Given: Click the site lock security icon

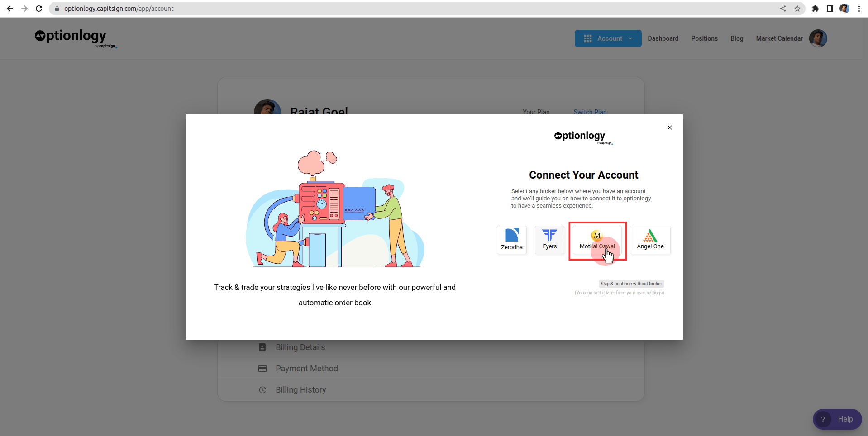Looking at the screenshot, I should coord(57,9).
